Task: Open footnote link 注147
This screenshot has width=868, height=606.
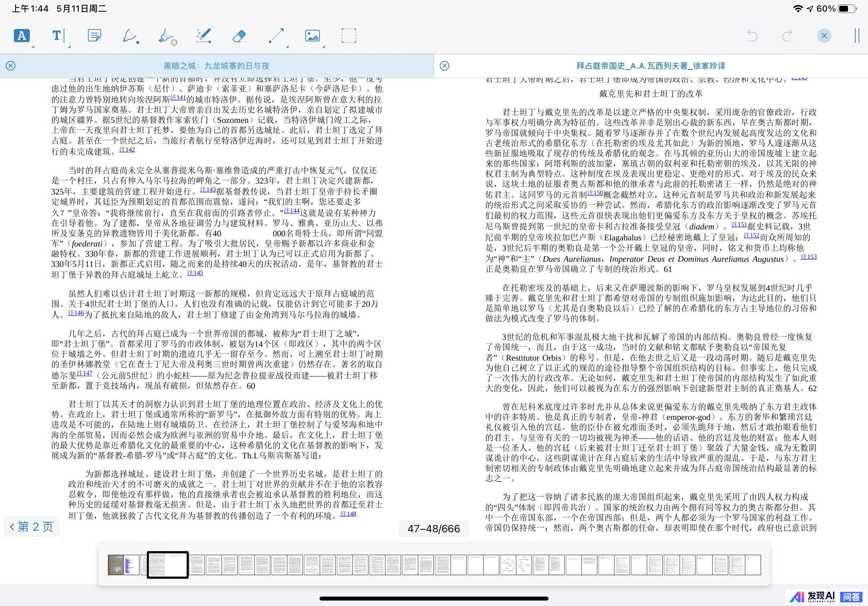Action: (84, 373)
